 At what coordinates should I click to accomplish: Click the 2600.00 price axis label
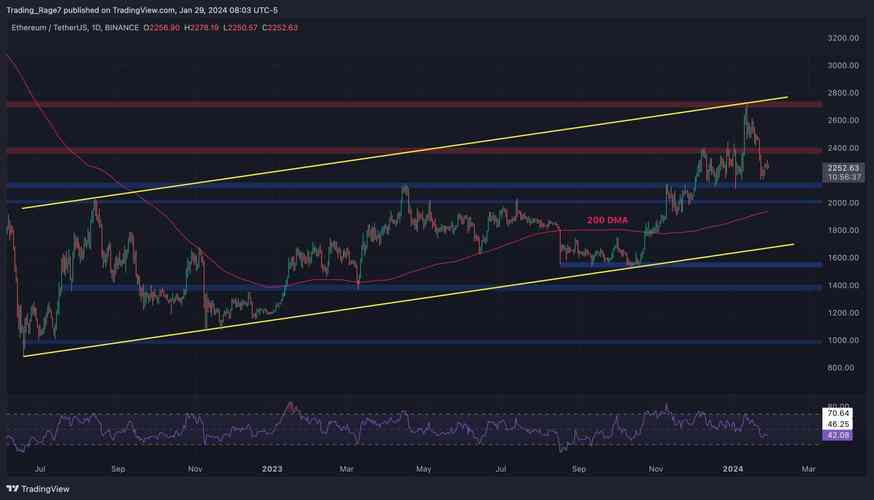tap(843, 120)
